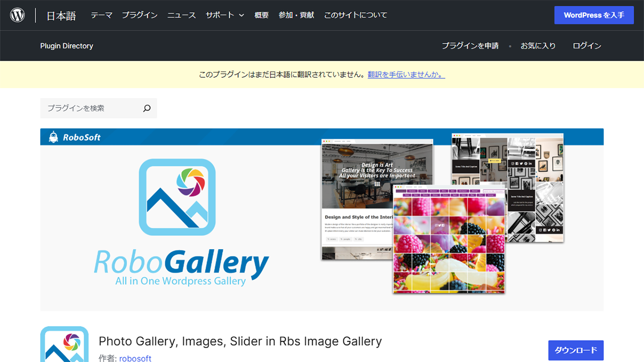The width and height of the screenshot is (644, 362).
Task: Click the WordPress logo icon
Action: point(18,15)
